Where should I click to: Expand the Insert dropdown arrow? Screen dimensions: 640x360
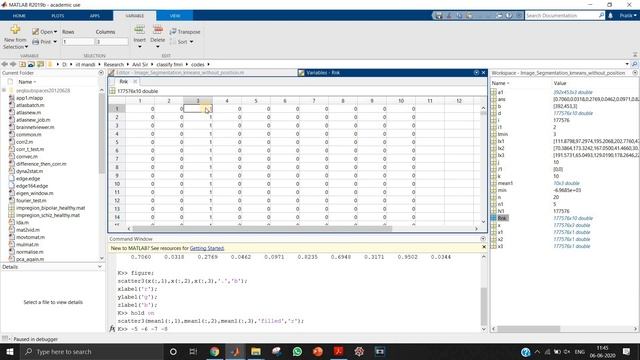click(x=140, y=47)
